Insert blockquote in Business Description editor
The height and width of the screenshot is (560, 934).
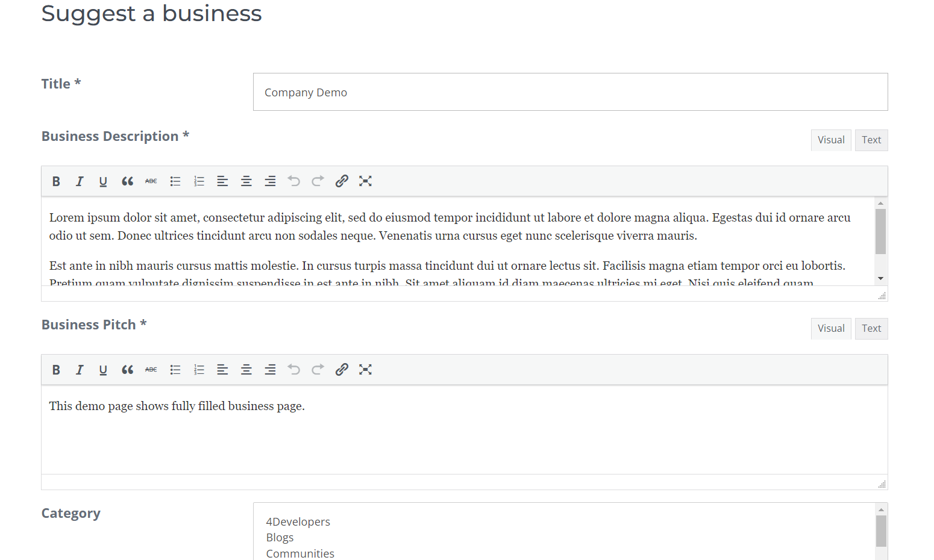click(127, 181)
